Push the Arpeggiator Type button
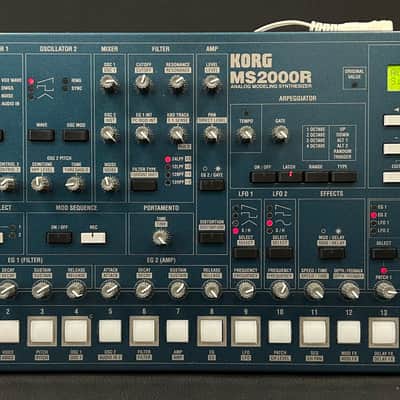This screenshot has width=400, height=400. 343,177
